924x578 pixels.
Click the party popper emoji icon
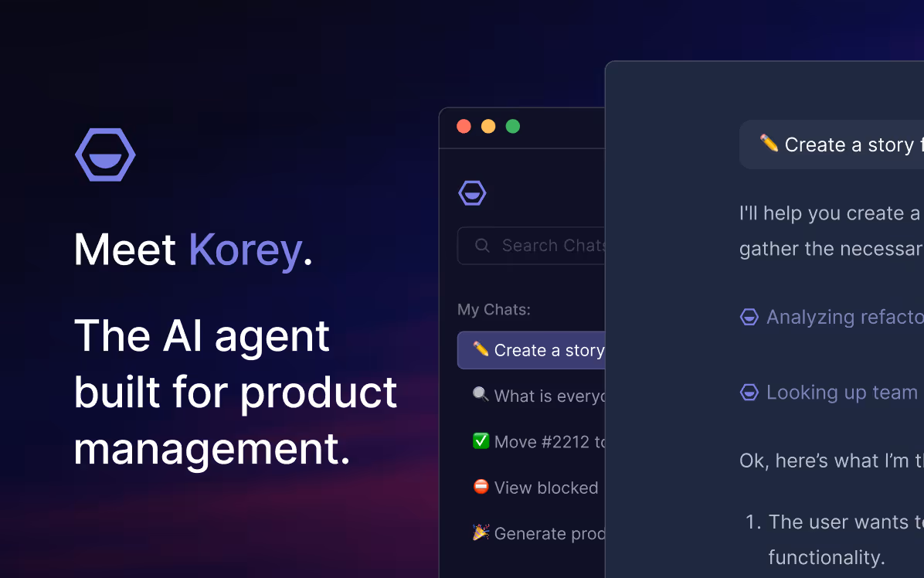coord(481,532)
